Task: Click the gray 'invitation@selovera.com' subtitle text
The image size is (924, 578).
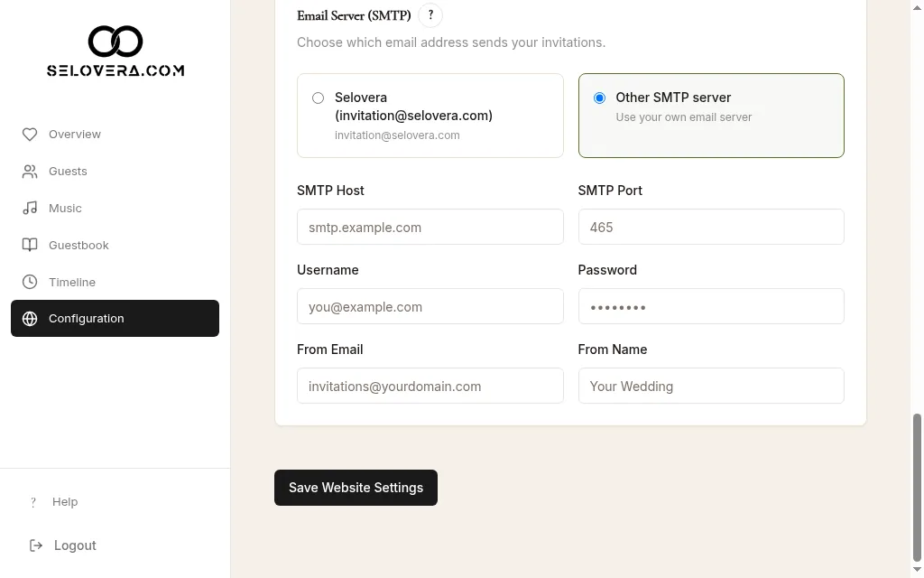Action: coord(397,135)
